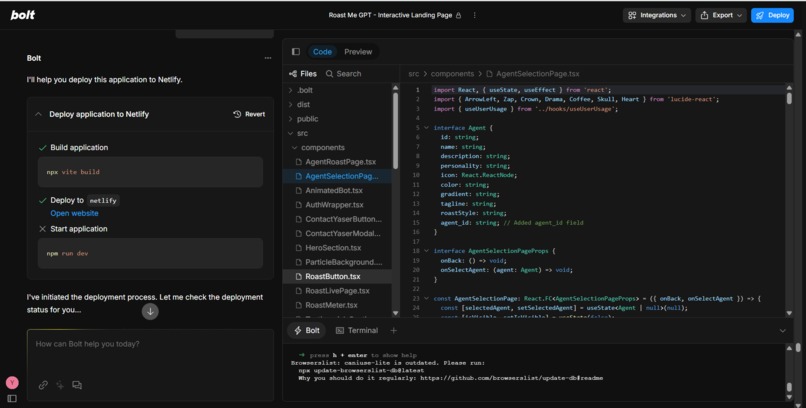
Task: Open website link under Deploy step
Action: [x=74, y=213]
